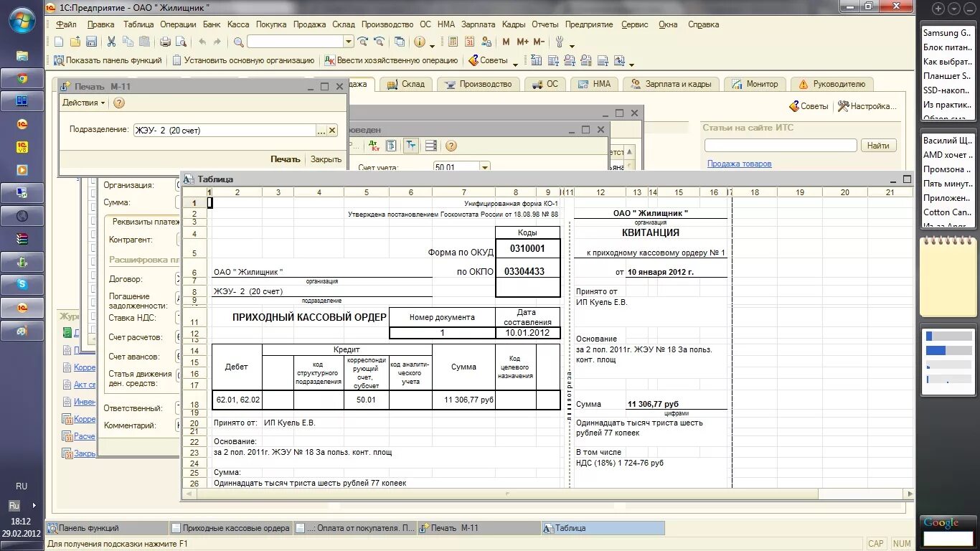Click the Print preview icon
The width and height of the screenshot is (980, 551).
pyautogui.click(x=181, y=42)
